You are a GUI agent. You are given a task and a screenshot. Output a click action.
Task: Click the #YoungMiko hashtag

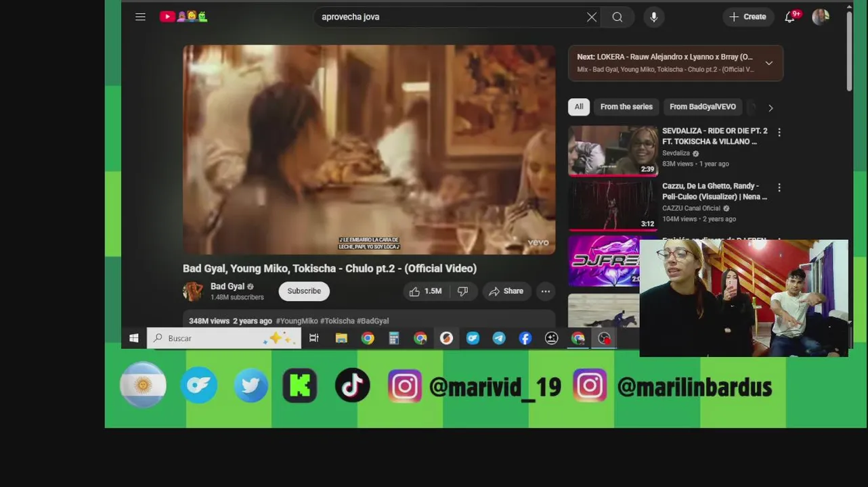[x=297, y=321]
